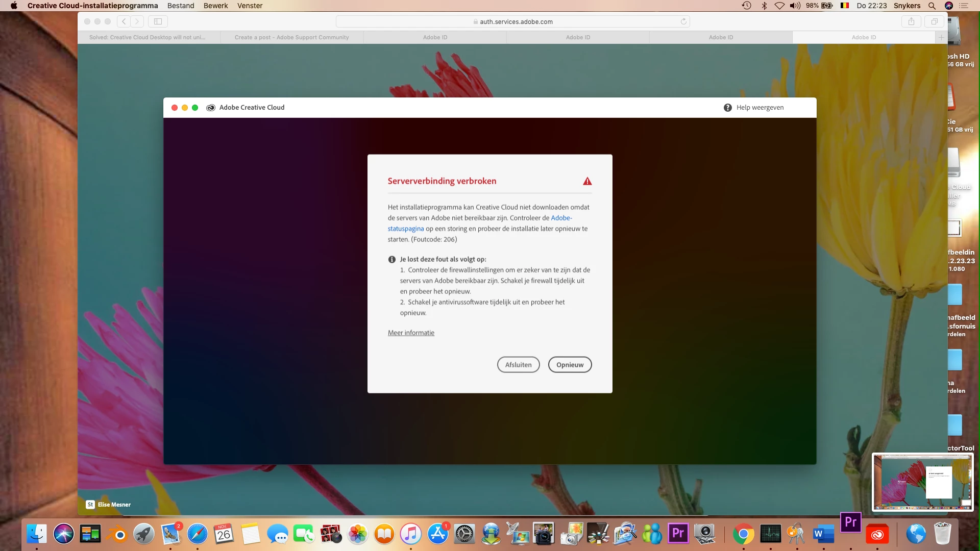Open Photo Booth in the Dock

click(331, 534)
